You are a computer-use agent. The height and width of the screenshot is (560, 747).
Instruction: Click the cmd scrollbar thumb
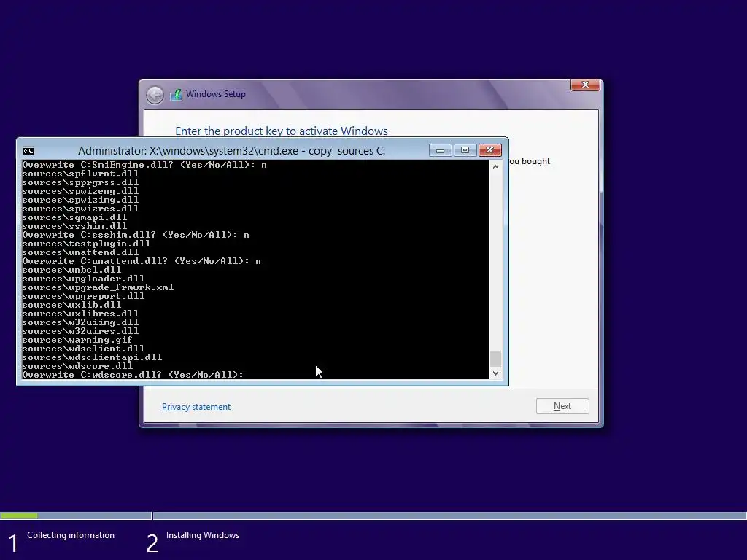(495, 358)
